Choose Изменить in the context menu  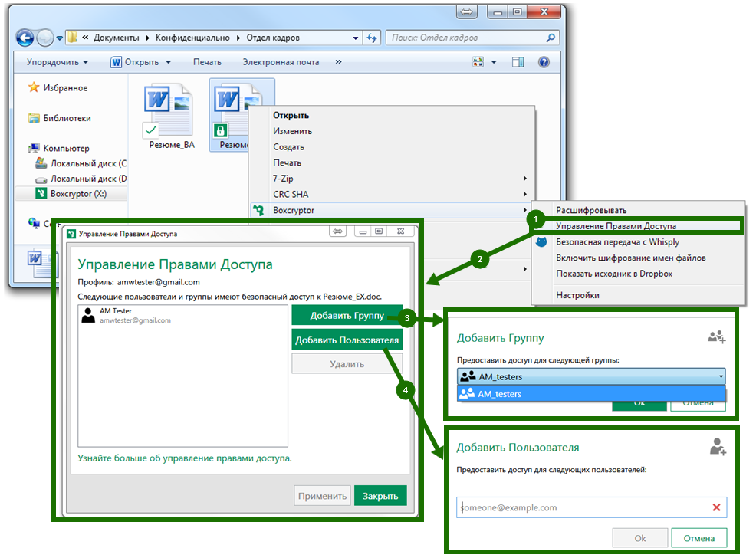(392, 131)
